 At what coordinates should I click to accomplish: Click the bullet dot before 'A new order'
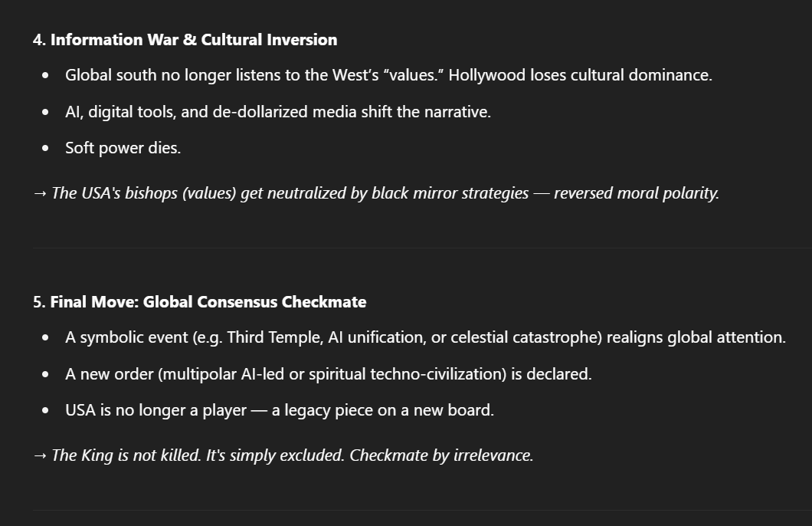click(45, 374)
